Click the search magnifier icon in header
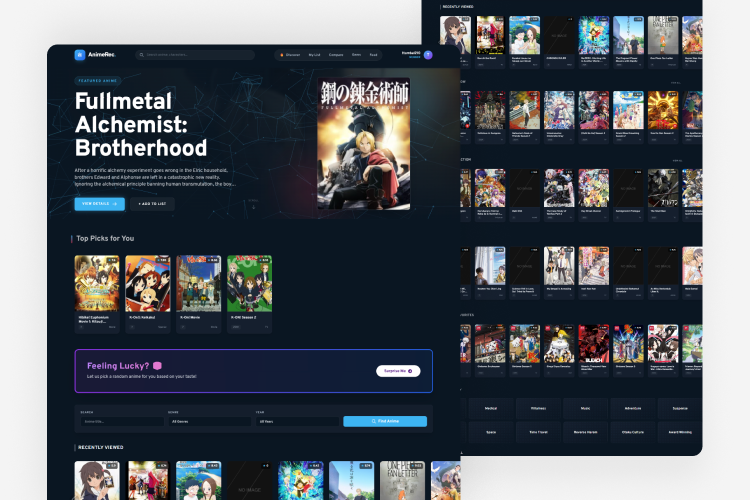Image resolution: width=750 pixels, height=500 pixels. tap(142, 55)
